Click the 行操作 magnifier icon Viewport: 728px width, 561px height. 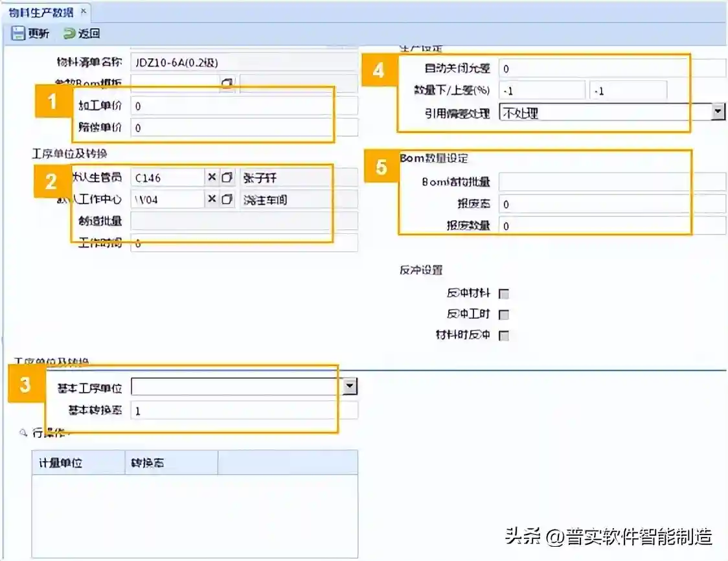click(24, 432)
